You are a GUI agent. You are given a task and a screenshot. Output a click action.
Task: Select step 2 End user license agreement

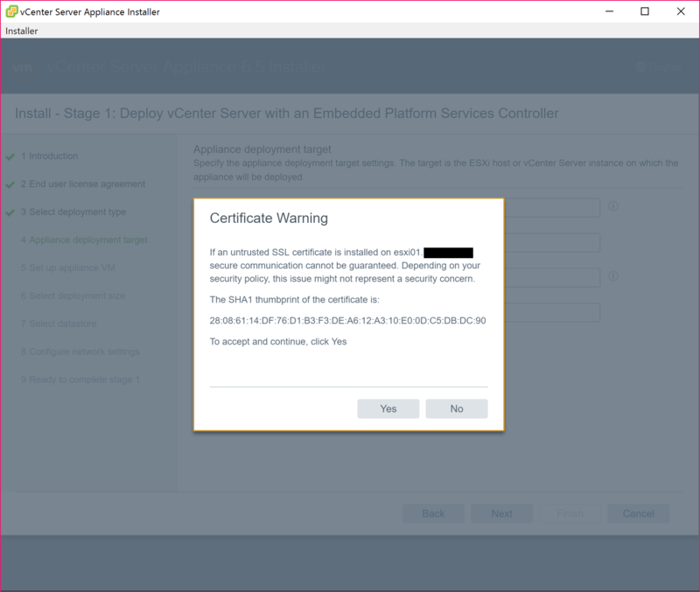[x=83, y=184]
